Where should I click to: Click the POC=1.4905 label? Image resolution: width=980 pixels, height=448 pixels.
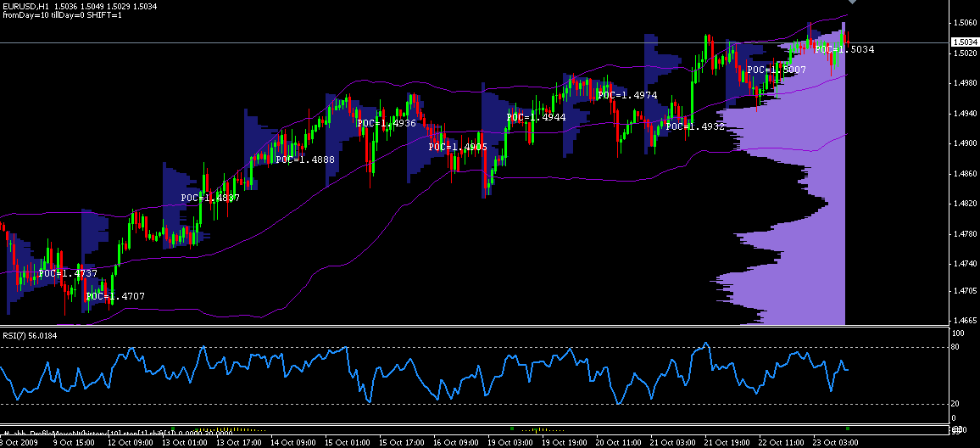click(457, 147)
